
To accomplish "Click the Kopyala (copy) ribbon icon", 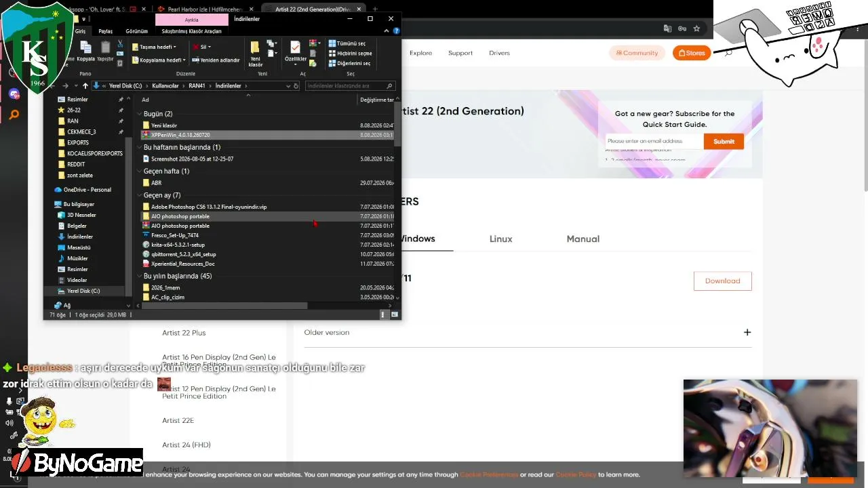I will 86,51.
